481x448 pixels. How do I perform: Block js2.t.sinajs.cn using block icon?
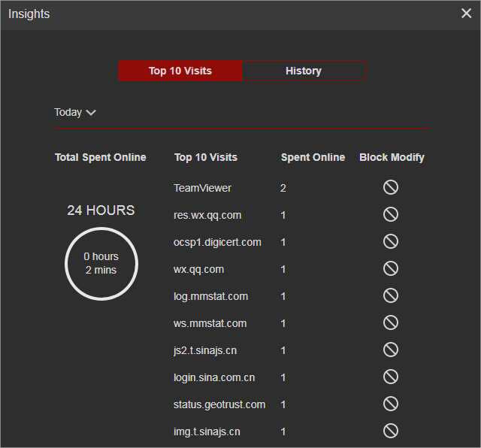click(391, 350)
